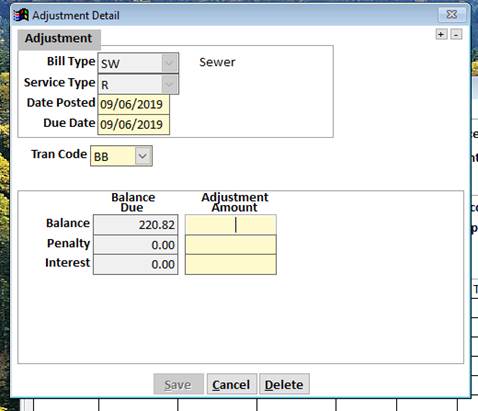The height and width of the screenshot is (411, 478).
Task: Click the Save button
Action: click(178, 384)
